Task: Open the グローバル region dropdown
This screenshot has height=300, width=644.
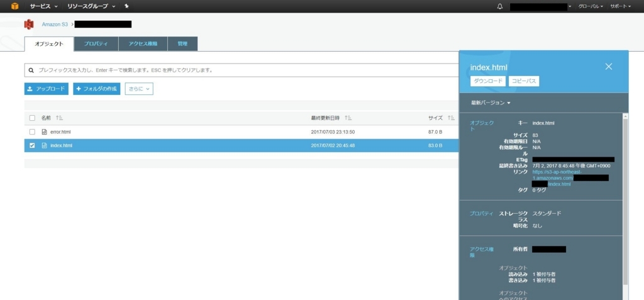Action: coord(591,6)
